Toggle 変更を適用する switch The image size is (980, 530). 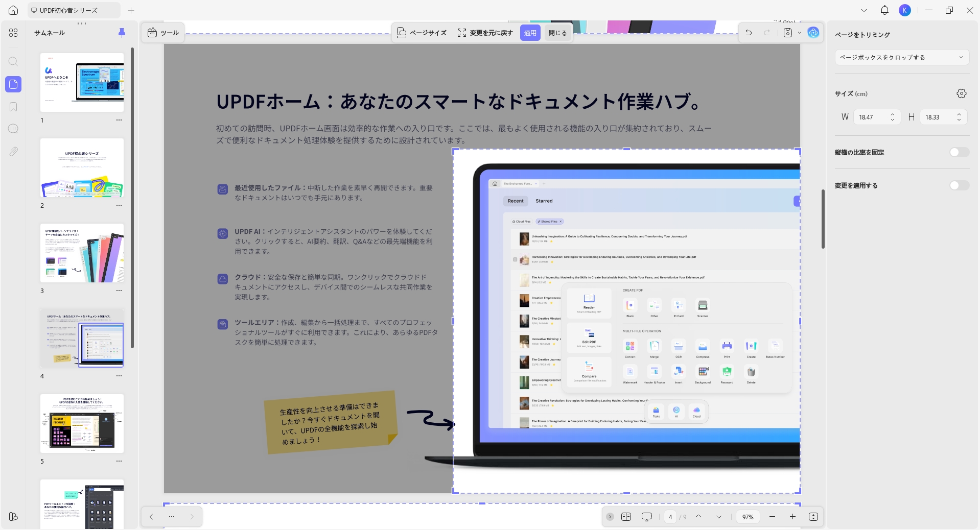[x=959, y=185]
